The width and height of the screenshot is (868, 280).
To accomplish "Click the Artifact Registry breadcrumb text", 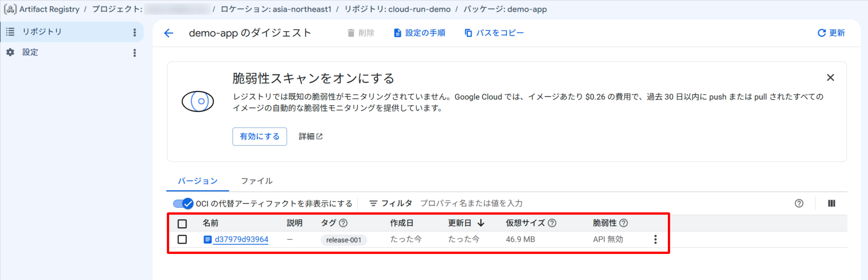I will pos(50,9).
